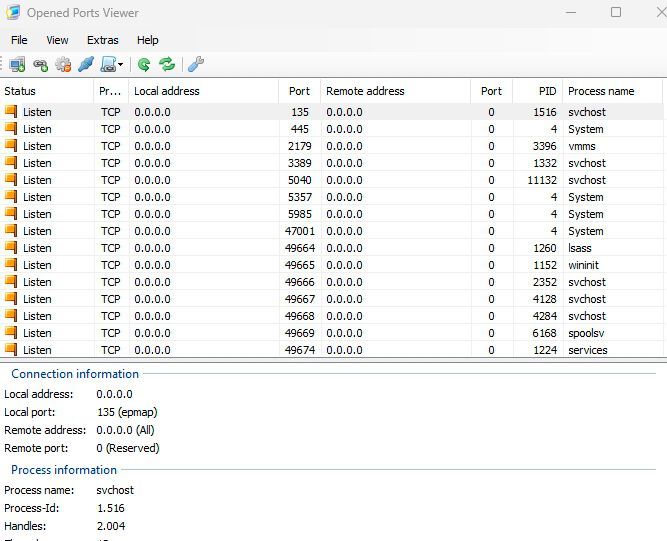This screenshot has width=667, height=541.
Task: Click the save report toolbar icon
Action: click(108, 65)
